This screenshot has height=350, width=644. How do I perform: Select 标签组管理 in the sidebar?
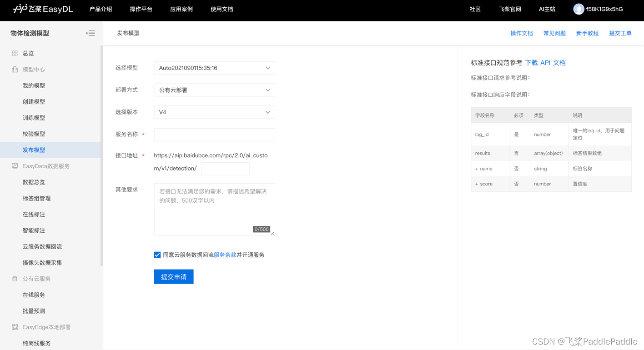[x=36, y=198]
